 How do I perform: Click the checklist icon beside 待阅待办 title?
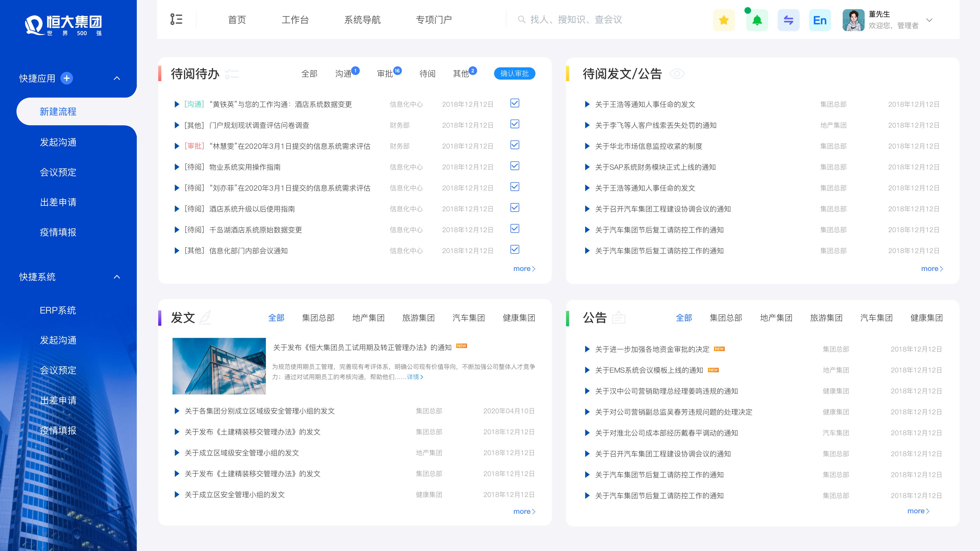pyautogui.click(x=232, y=74)
